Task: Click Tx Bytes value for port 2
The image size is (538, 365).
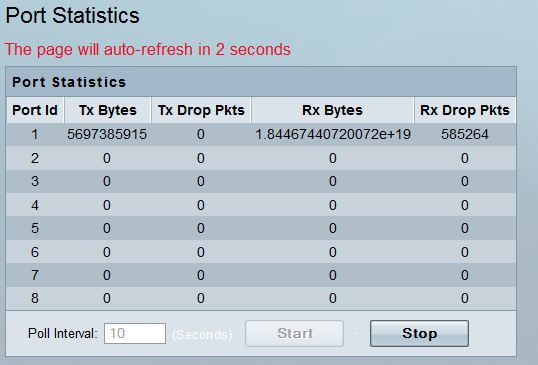Action: (x=107, y=158)
